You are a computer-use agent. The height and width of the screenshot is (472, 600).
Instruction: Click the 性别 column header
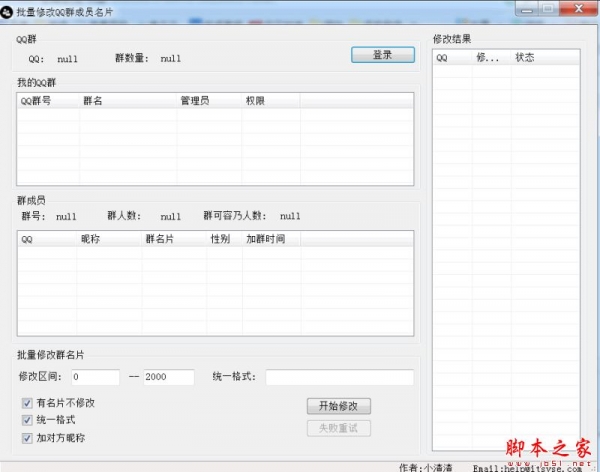point(225,239)
